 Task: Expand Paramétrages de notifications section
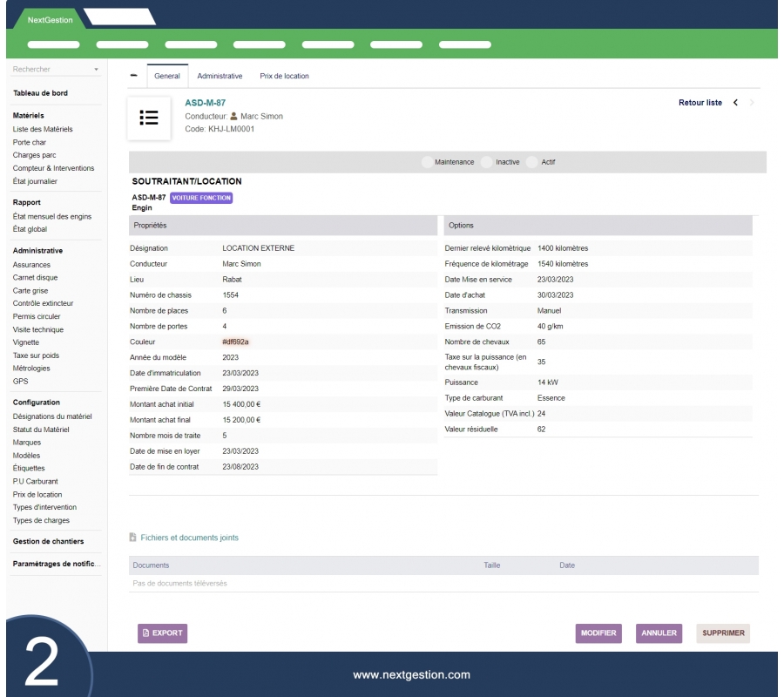57,564
